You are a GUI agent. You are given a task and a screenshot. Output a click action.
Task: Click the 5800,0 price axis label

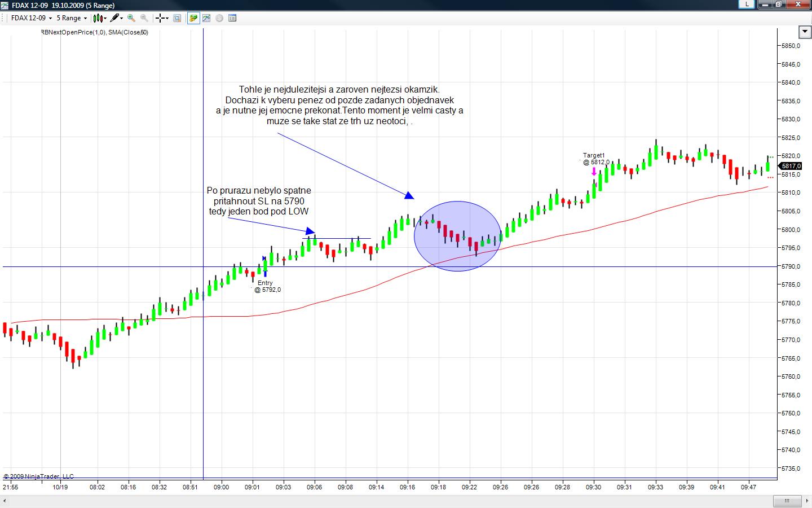tap(791, 230)
